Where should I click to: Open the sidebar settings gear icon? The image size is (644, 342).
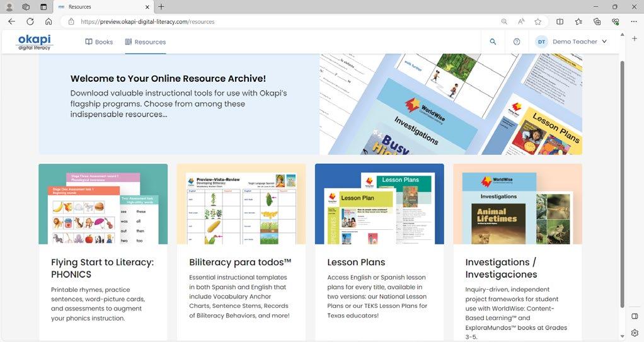pyautogui.click(x=635, y=333)
